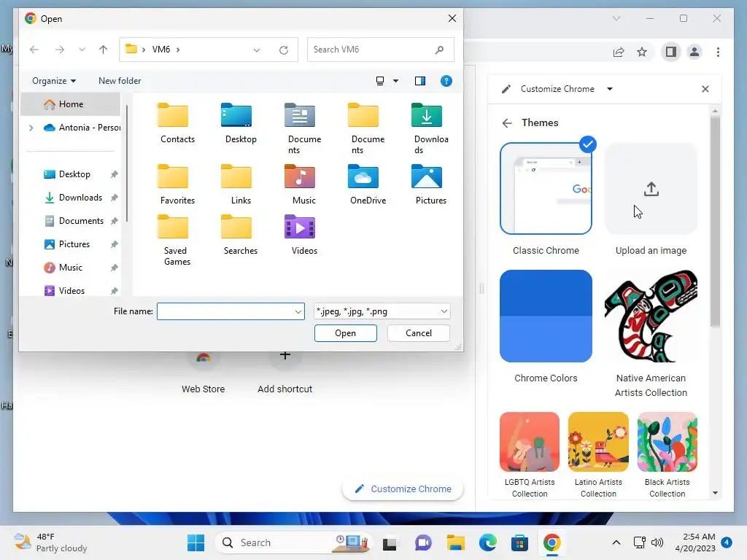Image resolution: width=747 pixels, height=560 pixels.
Task: Open Music in the quick access list
Action: click(70, 268)
